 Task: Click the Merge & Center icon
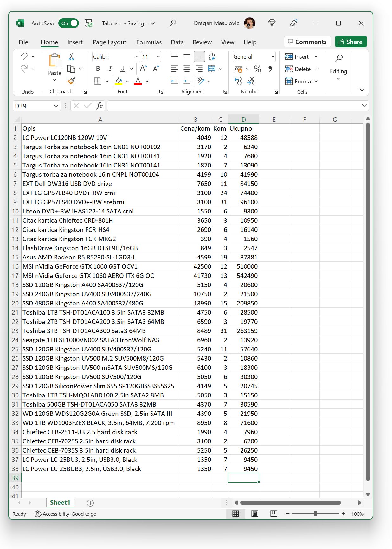[x=212, y=69]
